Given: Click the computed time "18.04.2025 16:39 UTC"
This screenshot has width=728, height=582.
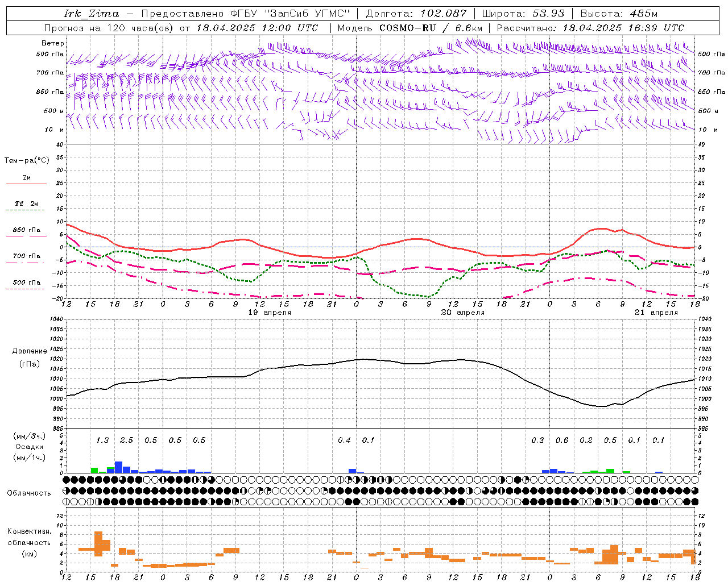Looking at the screenshot, I should click(623, 28).
